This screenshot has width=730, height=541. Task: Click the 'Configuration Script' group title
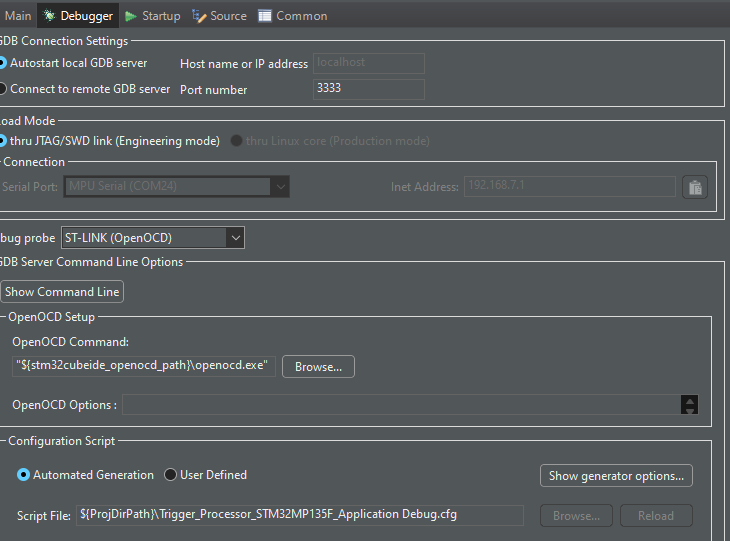[61, 440]
